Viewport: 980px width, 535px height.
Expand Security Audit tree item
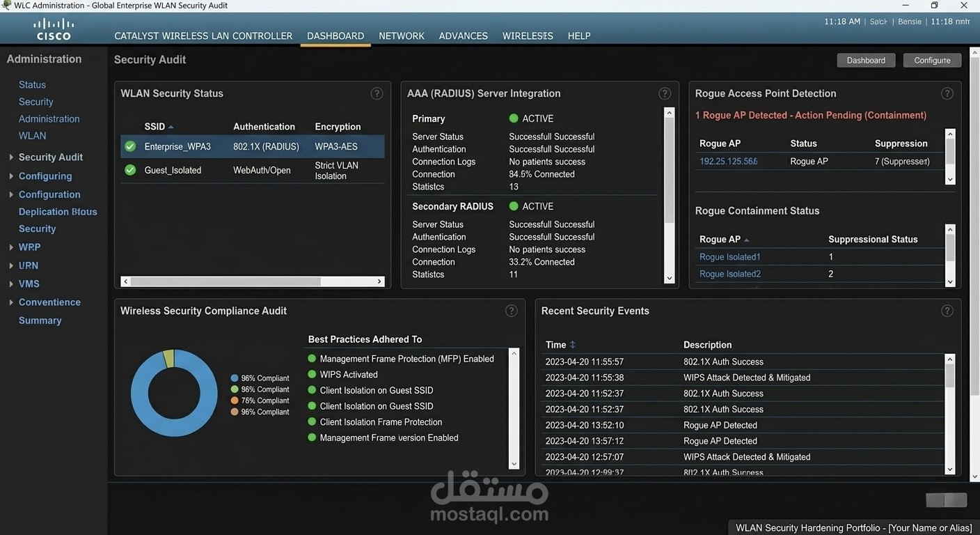[11, 157]
